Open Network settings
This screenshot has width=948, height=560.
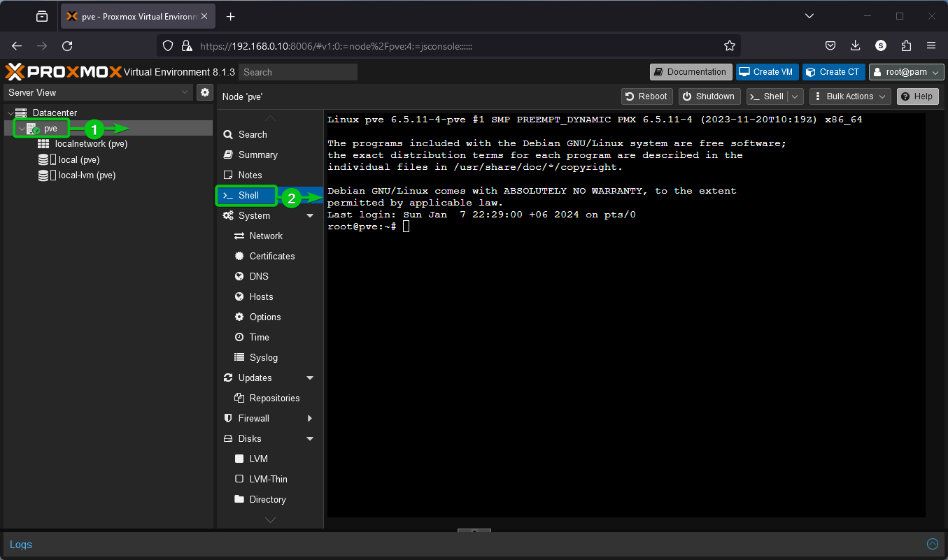pos(270,236)
